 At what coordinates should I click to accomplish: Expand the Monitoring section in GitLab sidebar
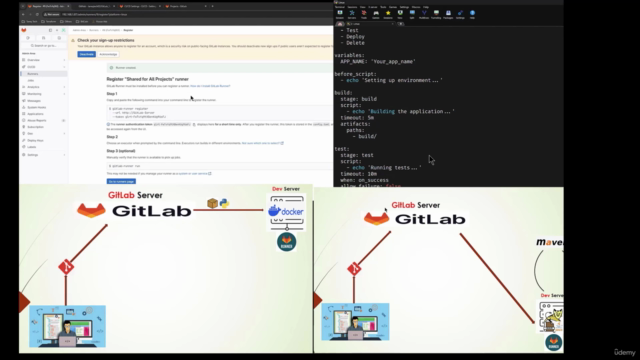(44, 94)
